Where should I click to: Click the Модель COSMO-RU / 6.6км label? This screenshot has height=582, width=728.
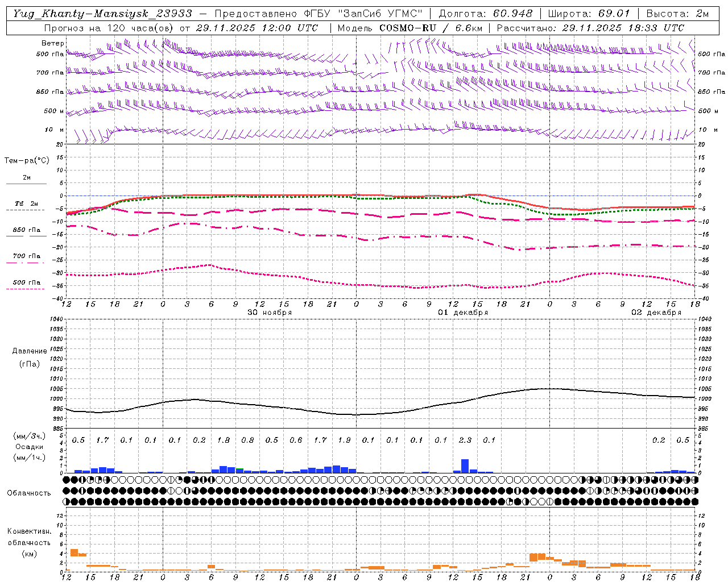[x=410, y=28]
